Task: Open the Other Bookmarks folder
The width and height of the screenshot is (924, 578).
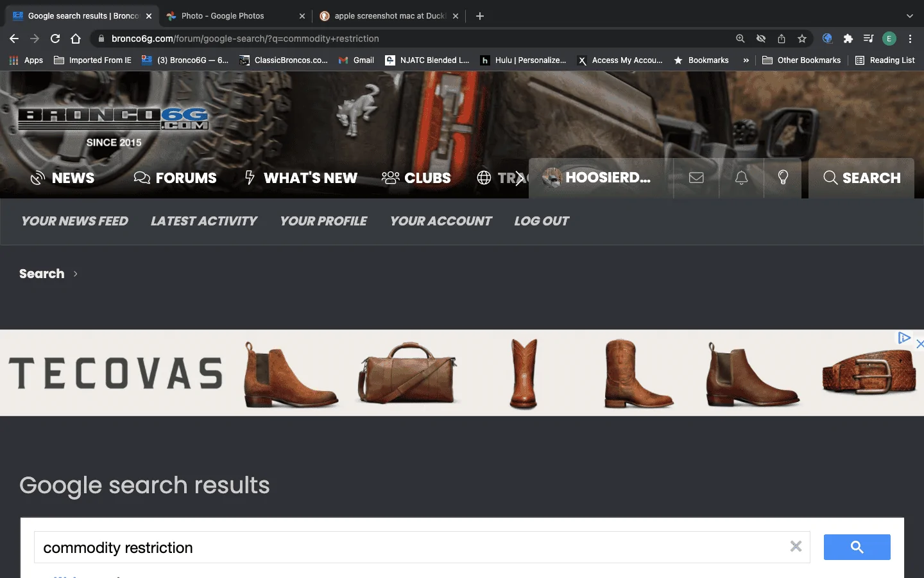Action: (801, 60)
